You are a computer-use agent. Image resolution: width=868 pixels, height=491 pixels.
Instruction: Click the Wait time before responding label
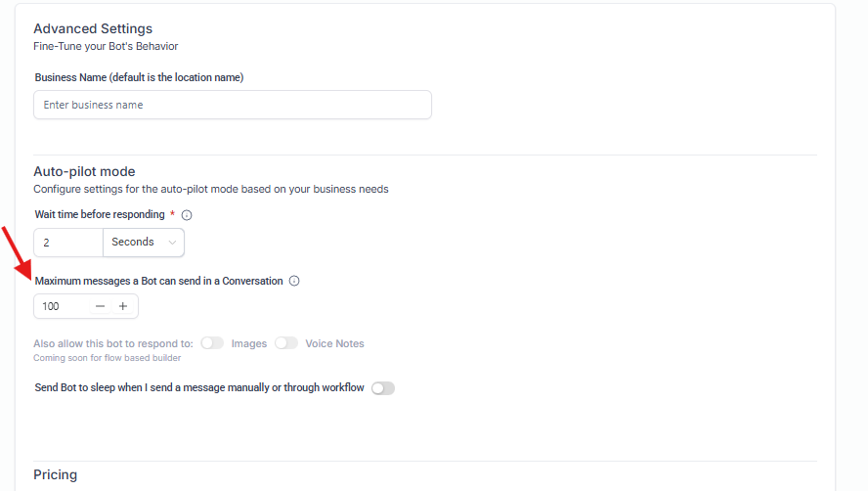point(100,215)
